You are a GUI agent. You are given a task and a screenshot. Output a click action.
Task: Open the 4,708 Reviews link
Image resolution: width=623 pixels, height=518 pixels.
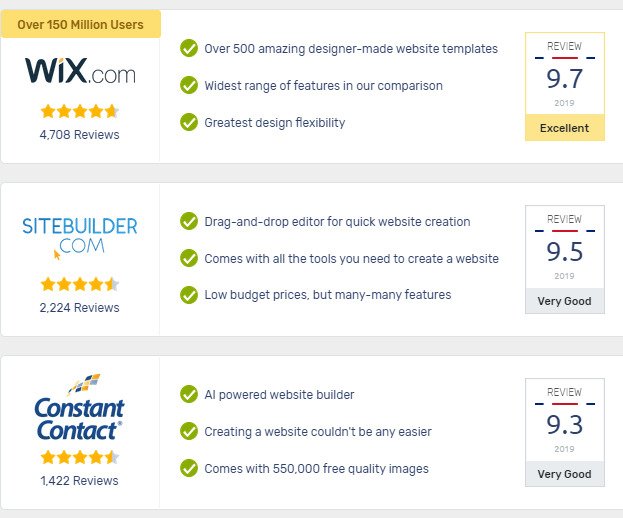click(x=79, y=135)
